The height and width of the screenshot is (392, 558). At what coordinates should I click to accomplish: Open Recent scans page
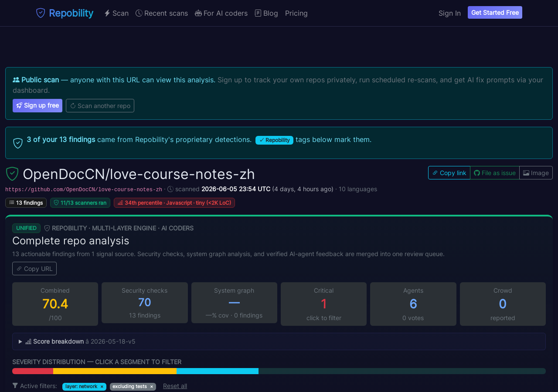(162, 13)
